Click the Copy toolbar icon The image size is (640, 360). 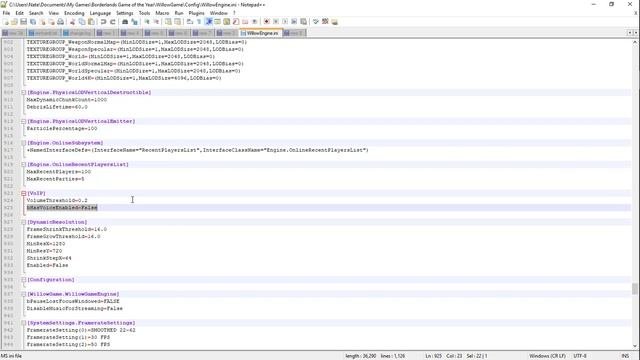coord(82,22)
